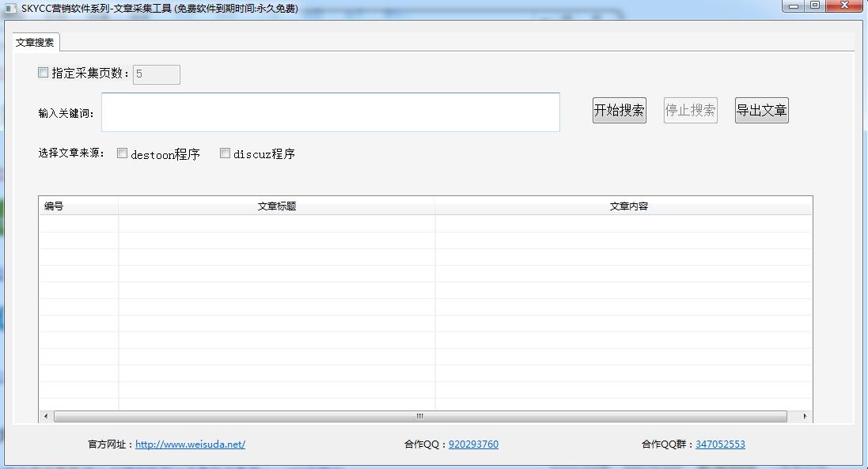Click the left arrow of the horizontal scrollbar
The height and width of the screenshot is (469, 868).
pyautogui.click(x=44, y=415)
